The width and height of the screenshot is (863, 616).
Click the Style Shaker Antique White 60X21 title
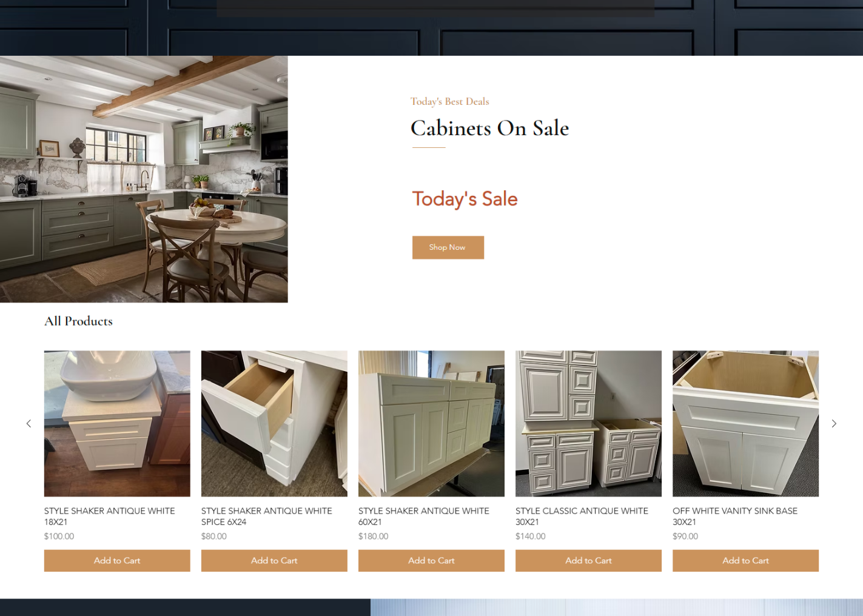pyautogui.click(x=424, y=517)
